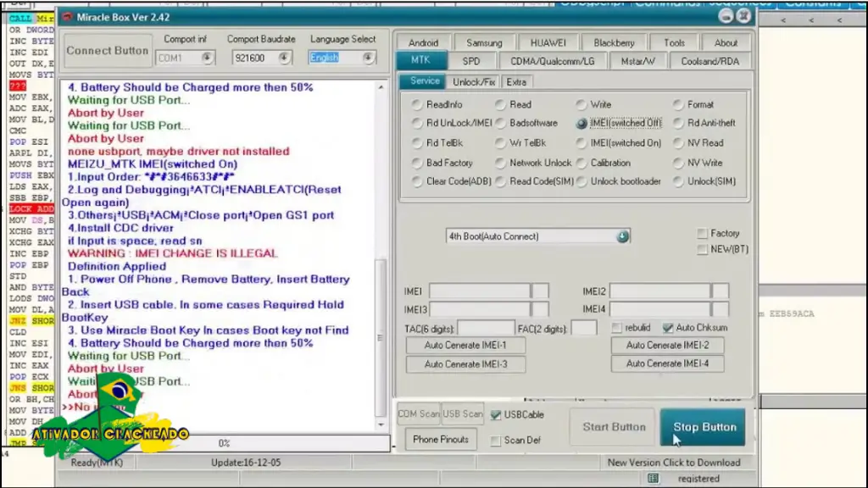The height and width of the screenshot is (488, 868).
Task: Open the Extra sub-tab
Action: (x=516, y=82)
